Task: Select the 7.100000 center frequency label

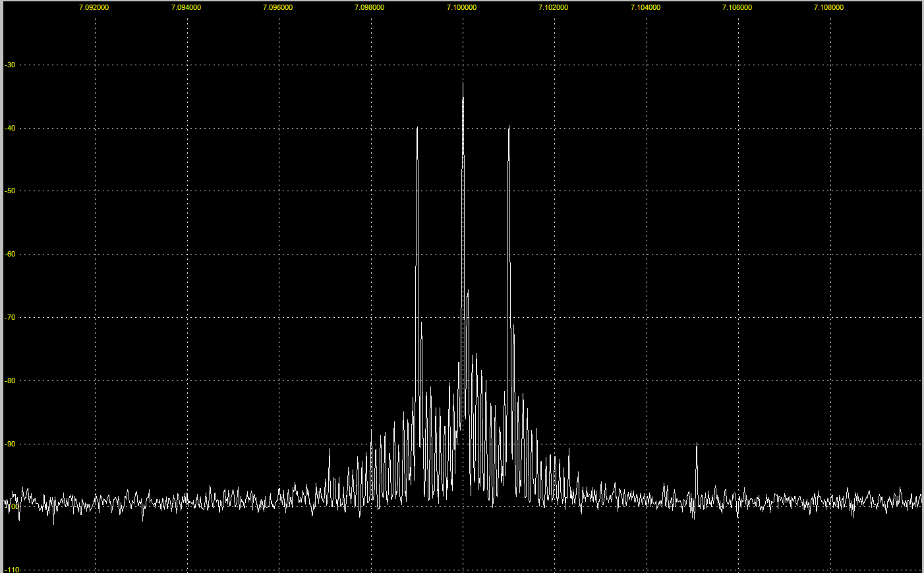Action: click(x=461, y=7)
